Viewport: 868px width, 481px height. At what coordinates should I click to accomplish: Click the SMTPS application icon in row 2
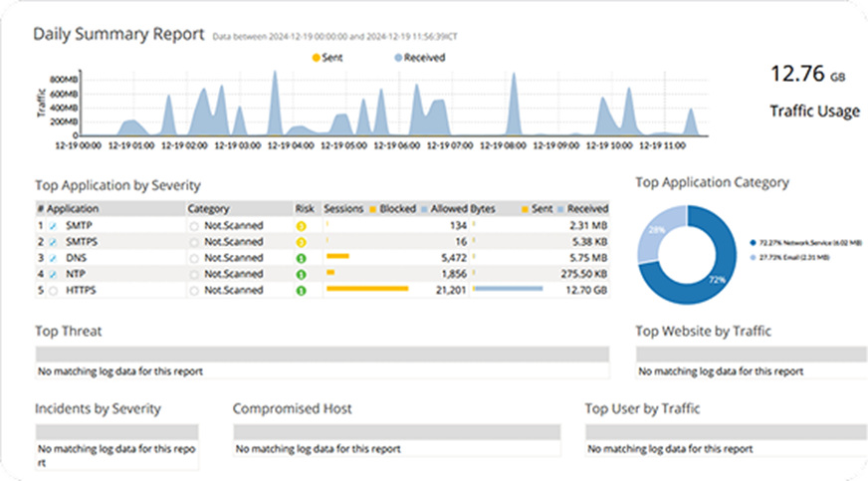[53, 242]
